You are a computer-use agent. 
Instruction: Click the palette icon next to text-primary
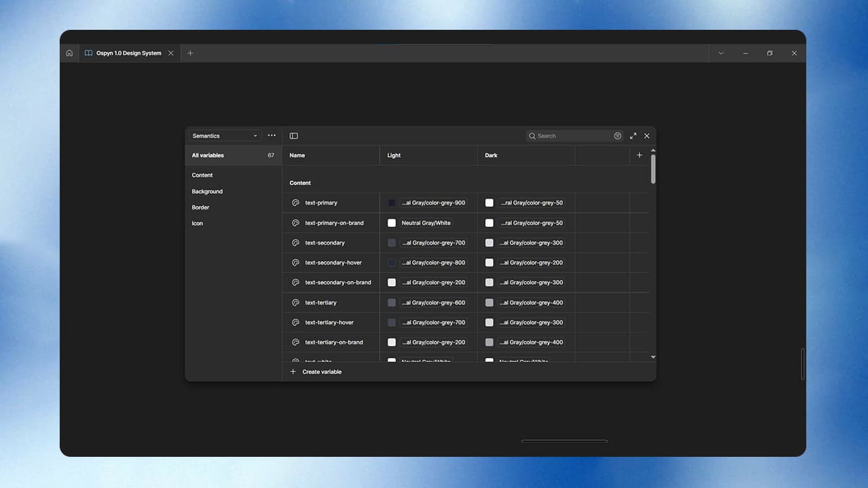click(295, 203)
